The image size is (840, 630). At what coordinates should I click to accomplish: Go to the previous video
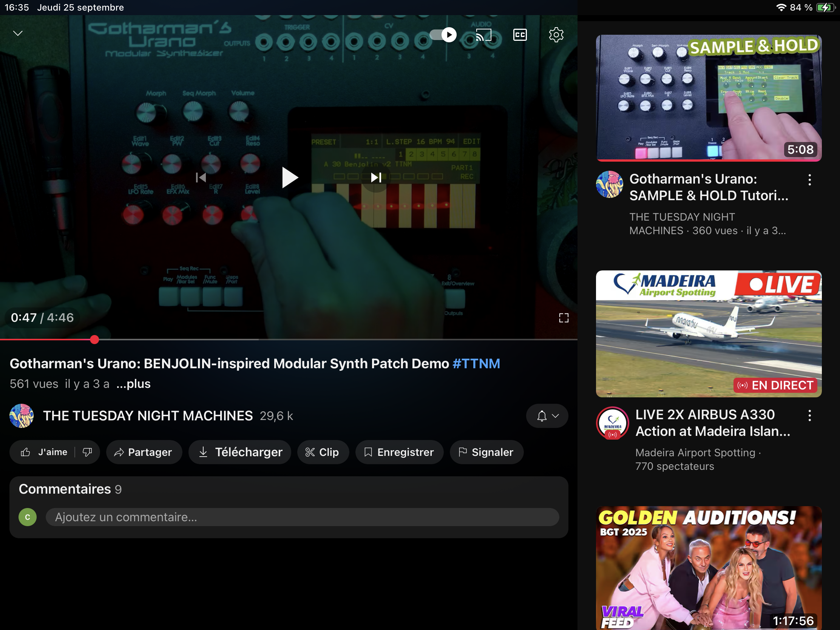pyautogui.click(x=201, y=178)
